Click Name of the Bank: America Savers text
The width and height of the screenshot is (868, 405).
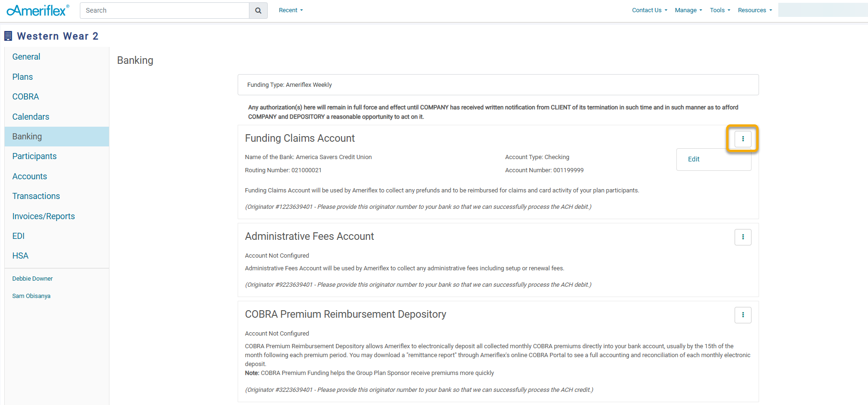[308, 157]
